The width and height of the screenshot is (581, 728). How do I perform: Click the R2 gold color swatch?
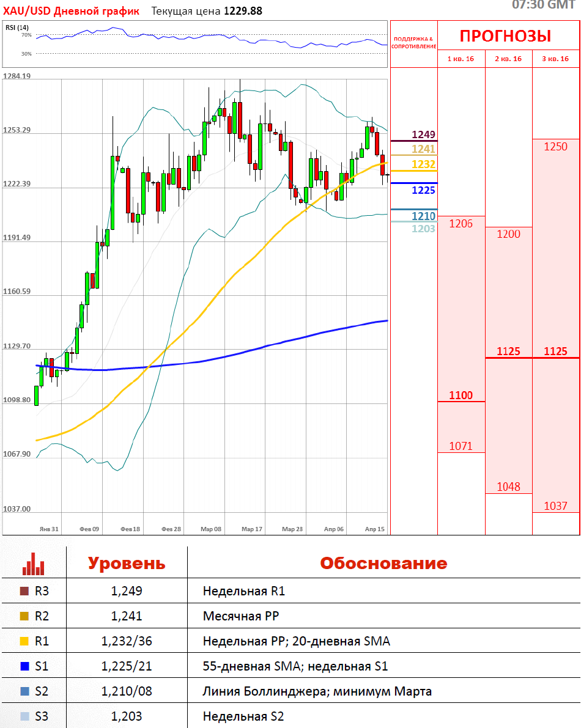(24, 616)
